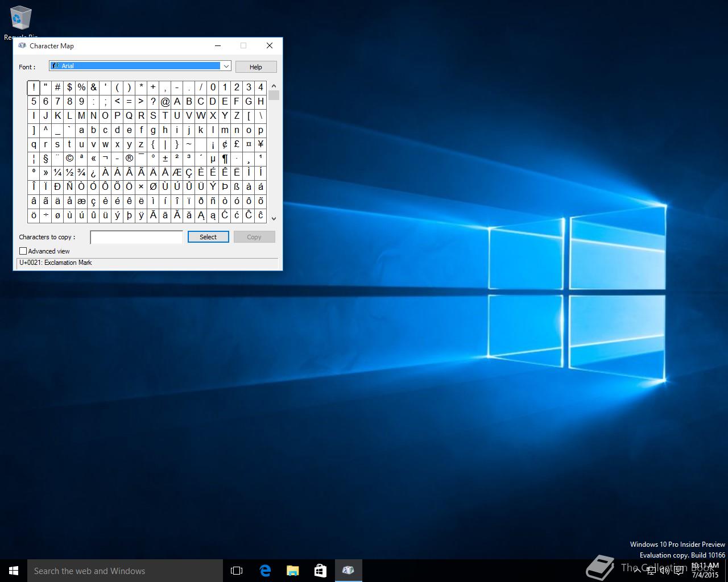Click the Help button

pos(256,67)
